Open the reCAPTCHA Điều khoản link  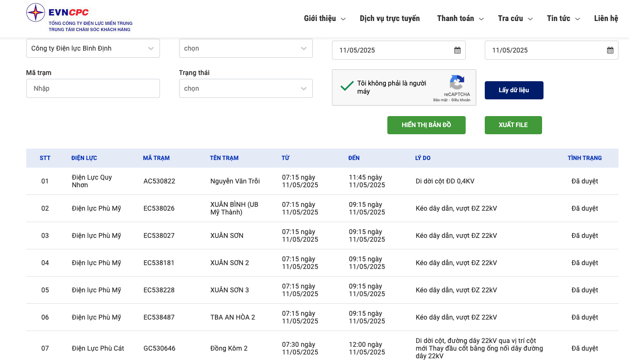pos(461,100)
